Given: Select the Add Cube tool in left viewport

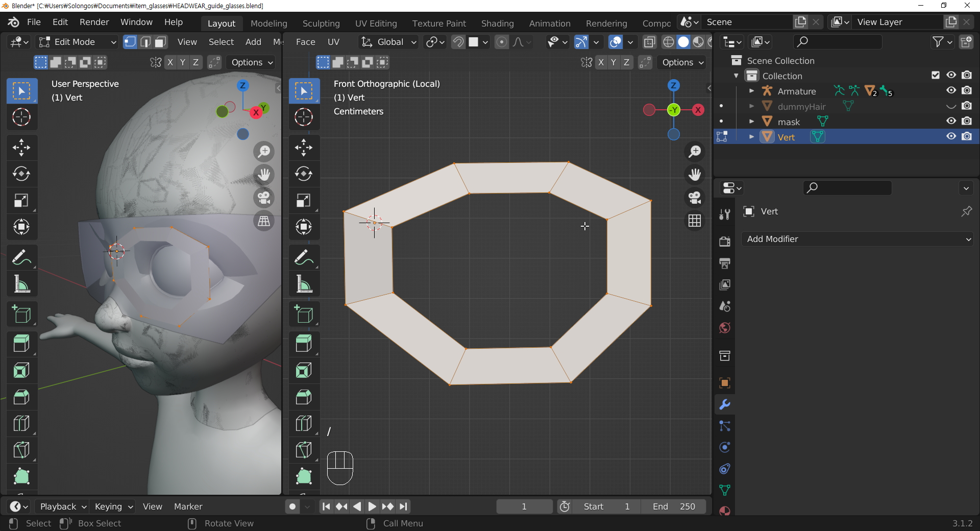Looking at the screenshot, I should click(21, 315).
